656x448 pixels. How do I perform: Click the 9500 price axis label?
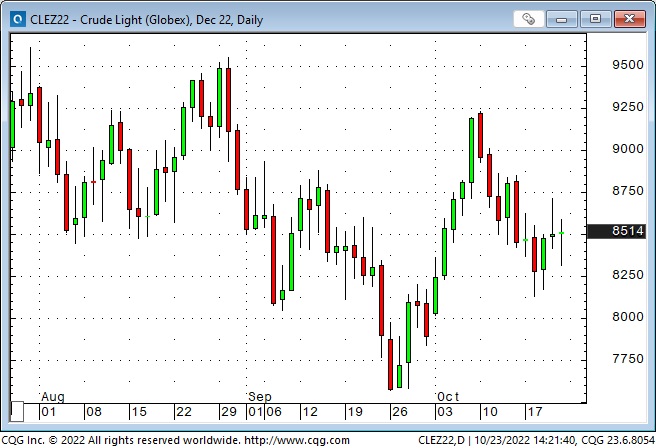point(628,65)
